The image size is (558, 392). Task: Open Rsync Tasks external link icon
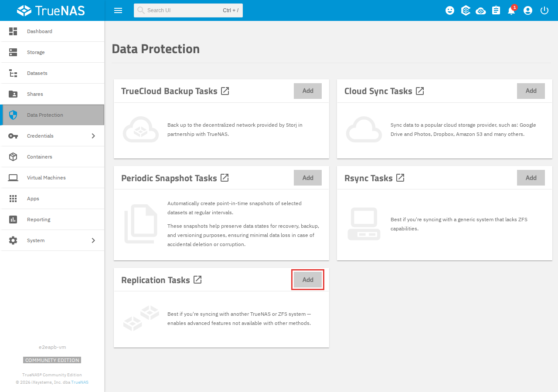click(x=400, y=178)
